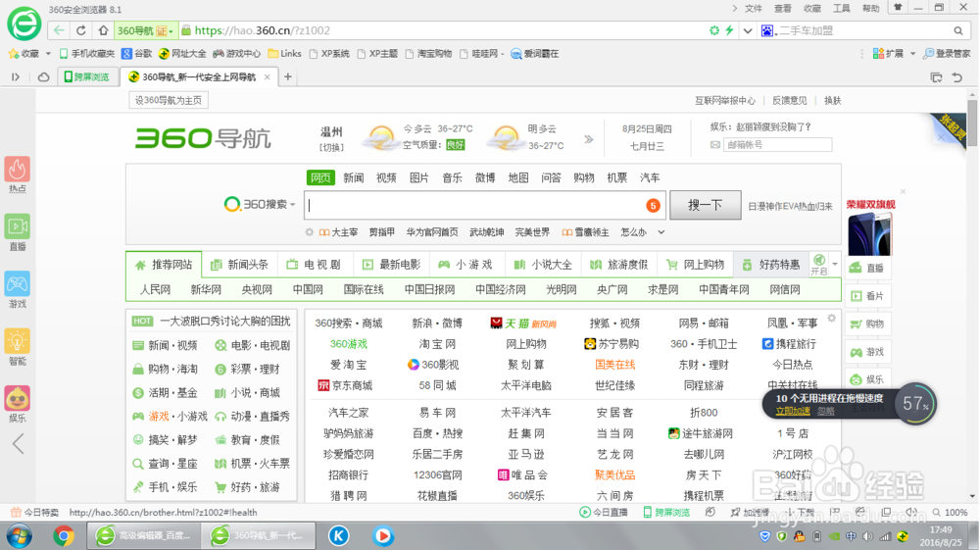Switch to 电视剧 category tab
This screenshot has width=980, height=550.
315,265
